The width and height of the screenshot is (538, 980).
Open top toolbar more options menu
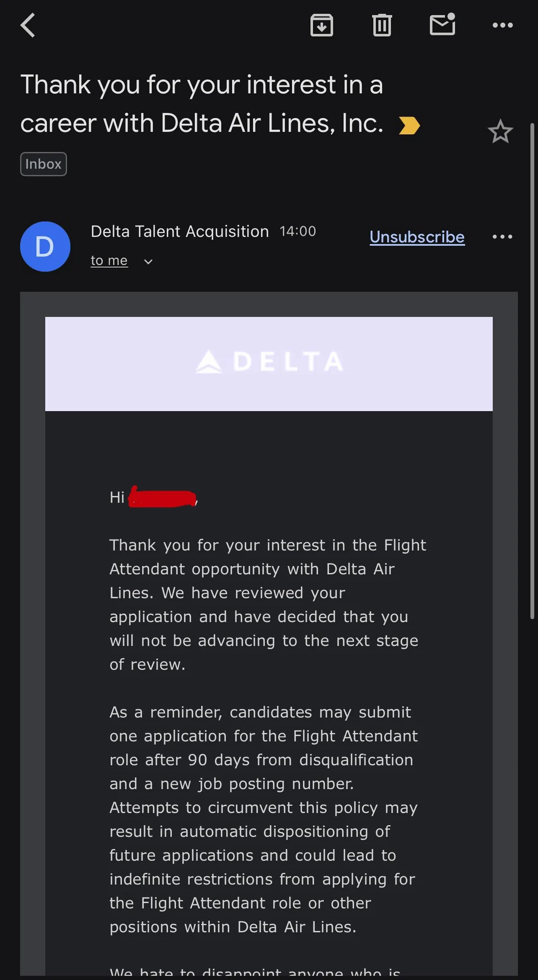point(502,25)
